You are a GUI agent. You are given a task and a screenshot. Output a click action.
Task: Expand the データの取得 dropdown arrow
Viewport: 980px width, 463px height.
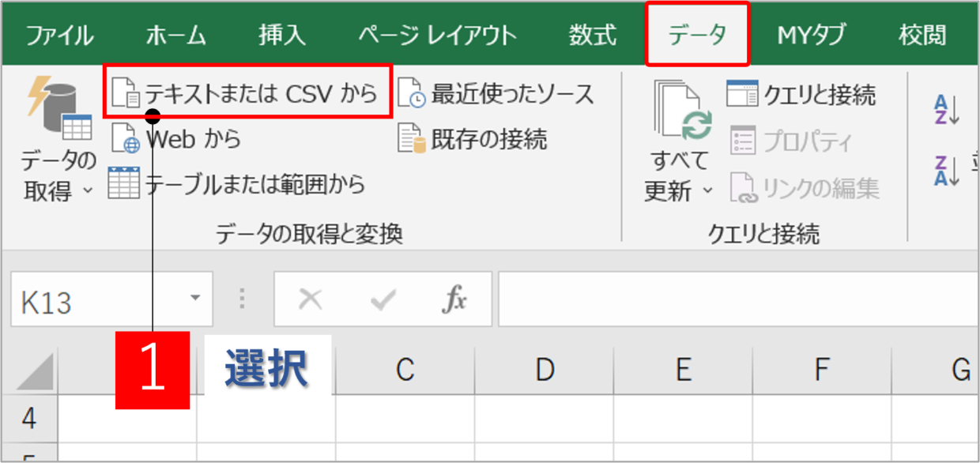click(x=87, y=191)
